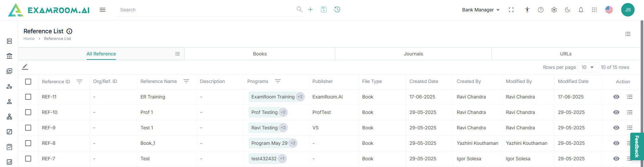This screenshot has height=167, width=644.
Task: Expand the Bank Manager role dropdown
Action: pos(481,10)
